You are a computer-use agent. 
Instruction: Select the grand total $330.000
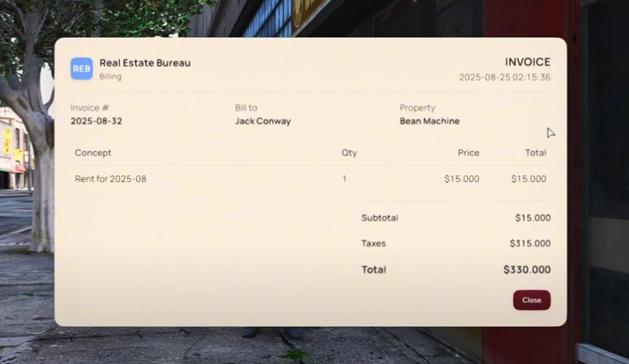pos(527,269)
